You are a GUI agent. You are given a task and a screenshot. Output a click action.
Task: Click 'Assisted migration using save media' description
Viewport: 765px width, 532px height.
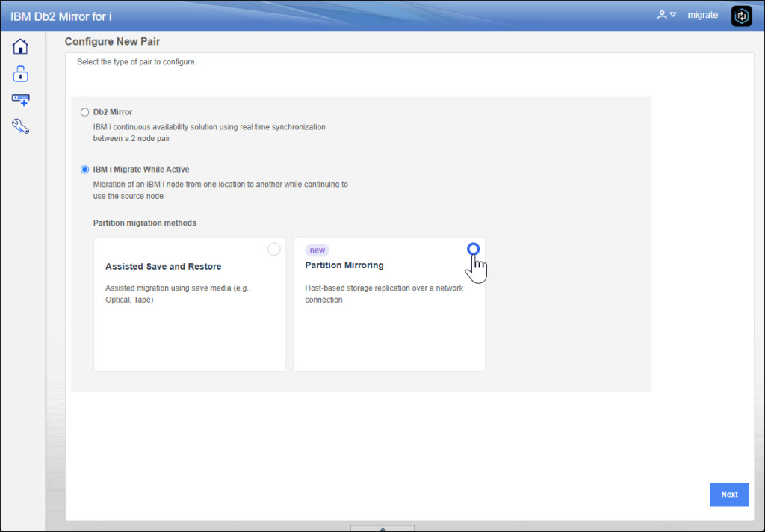(x=178, y=294)
